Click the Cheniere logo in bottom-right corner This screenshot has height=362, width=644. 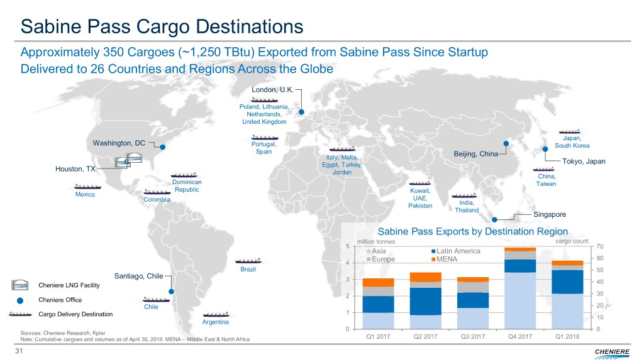point(614,350)
